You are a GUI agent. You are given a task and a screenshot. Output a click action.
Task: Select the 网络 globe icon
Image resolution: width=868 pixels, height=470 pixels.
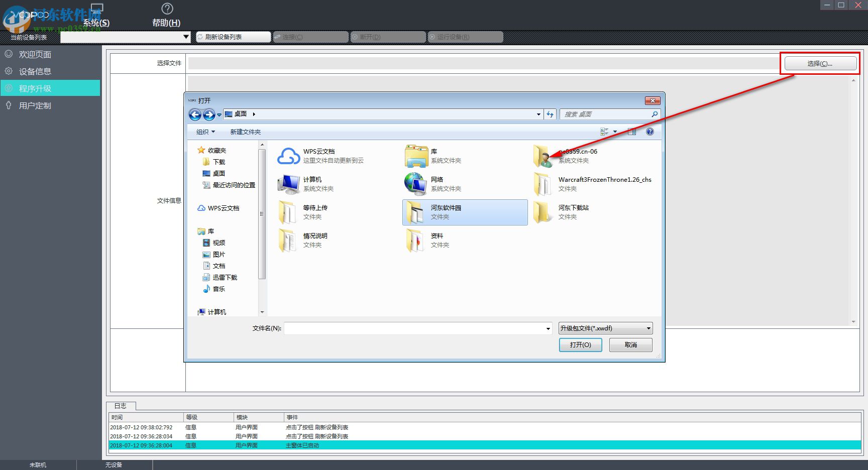416,184
